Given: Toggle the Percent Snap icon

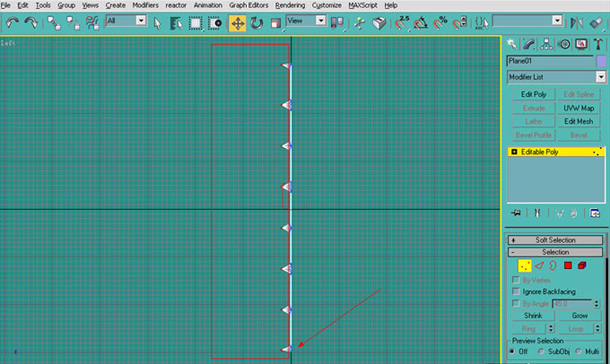Looking at the screenshot, I should pos(440,23).
